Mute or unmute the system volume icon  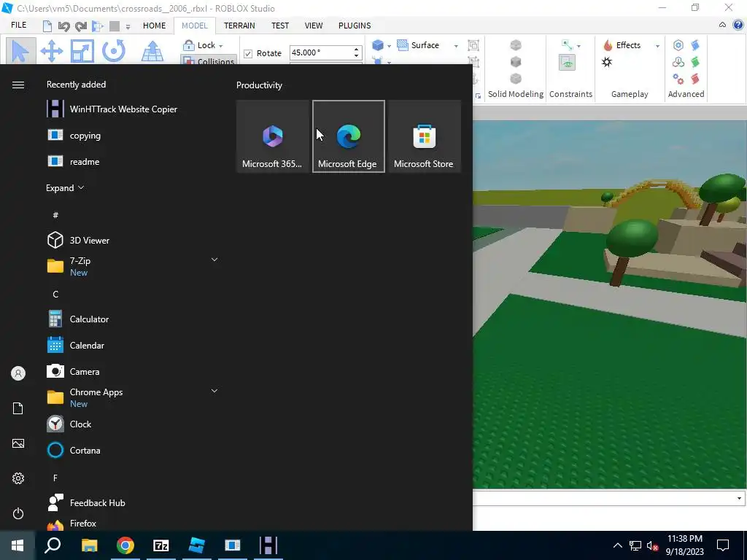coord(652,545)
